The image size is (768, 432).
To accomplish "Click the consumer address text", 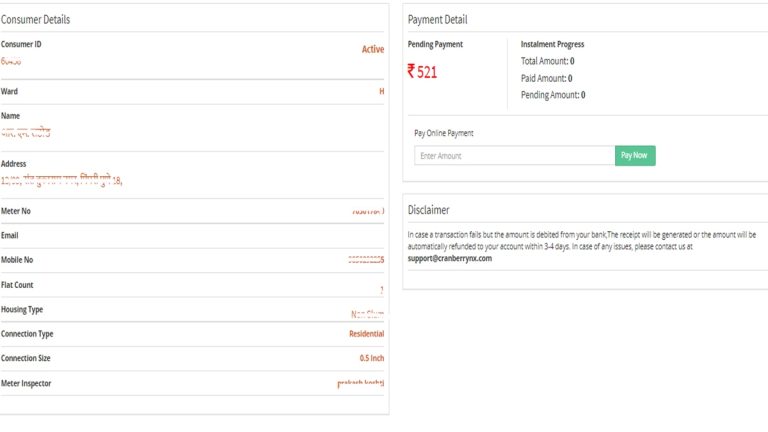I will point(61,180).
